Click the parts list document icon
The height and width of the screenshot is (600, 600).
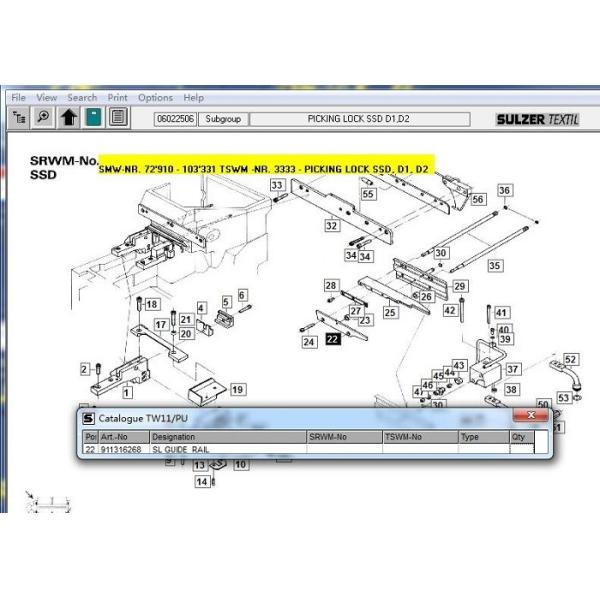coord(118,118)
